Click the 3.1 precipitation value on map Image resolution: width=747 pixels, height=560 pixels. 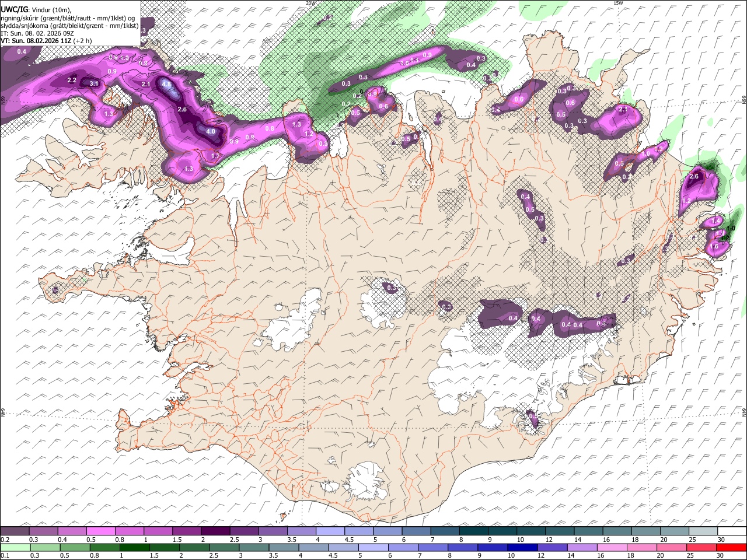coord(94,84)
